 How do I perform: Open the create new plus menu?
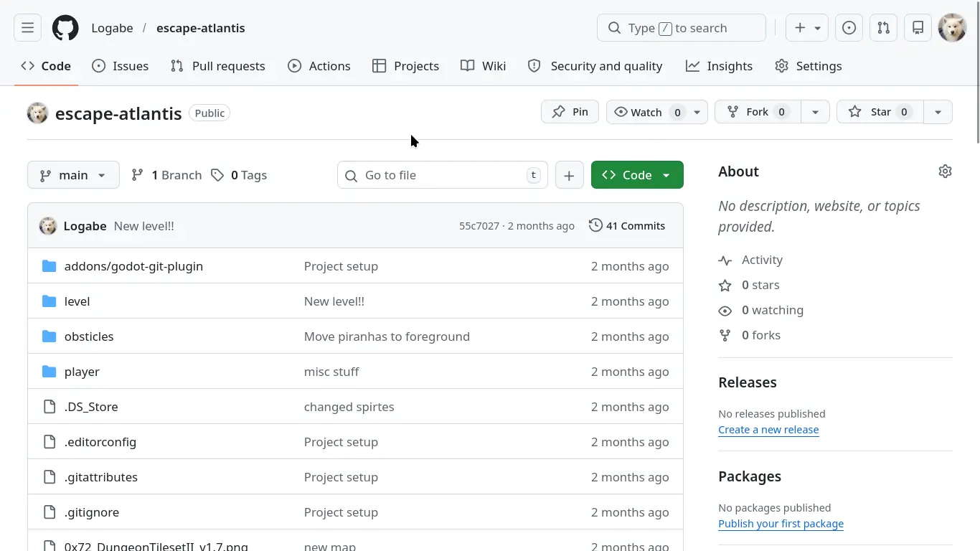(807, 28)
